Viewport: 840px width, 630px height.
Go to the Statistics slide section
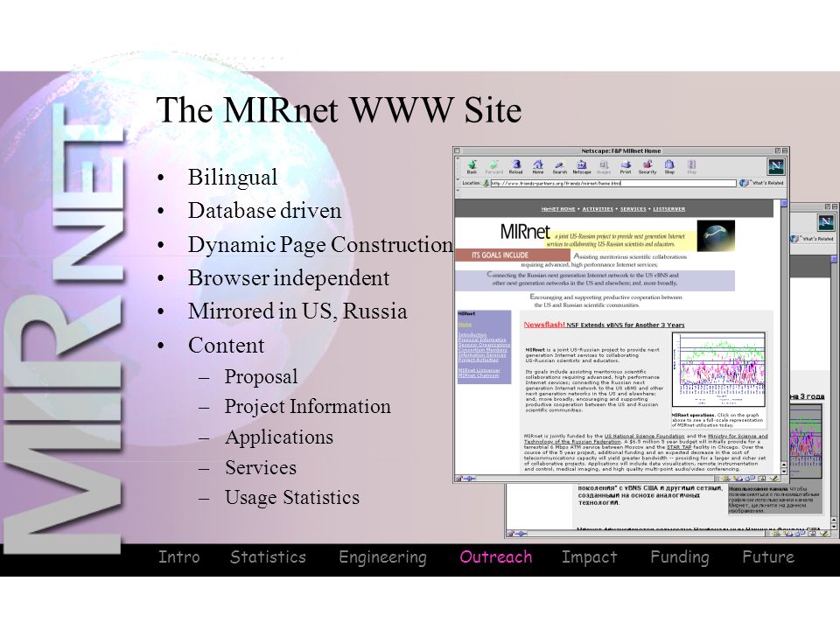[x=268, y=557]
